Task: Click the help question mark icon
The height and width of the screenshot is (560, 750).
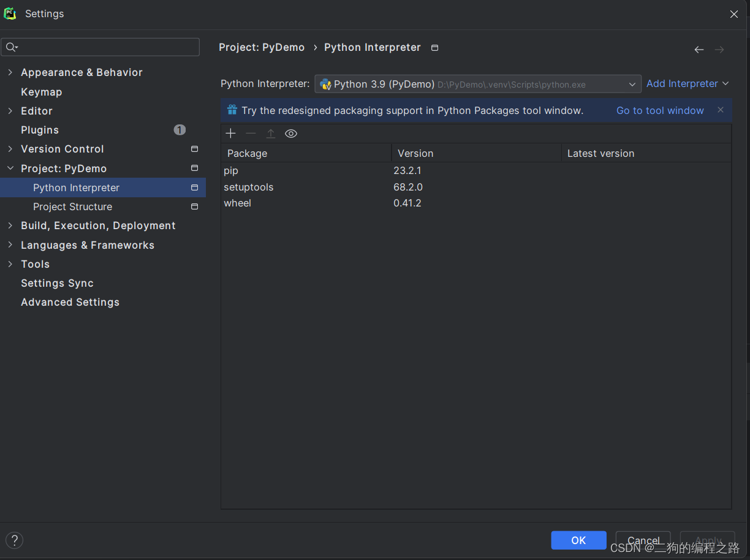Action: coord(14,540)
